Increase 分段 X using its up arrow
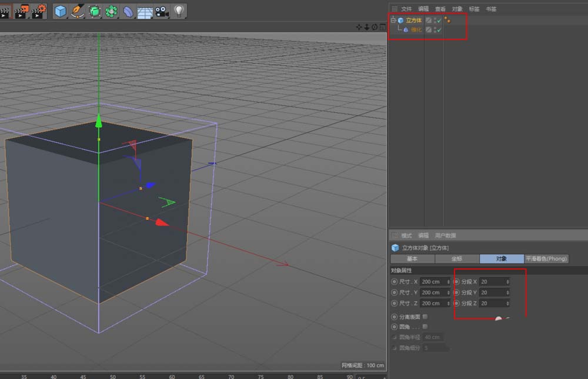 [507, 281]
